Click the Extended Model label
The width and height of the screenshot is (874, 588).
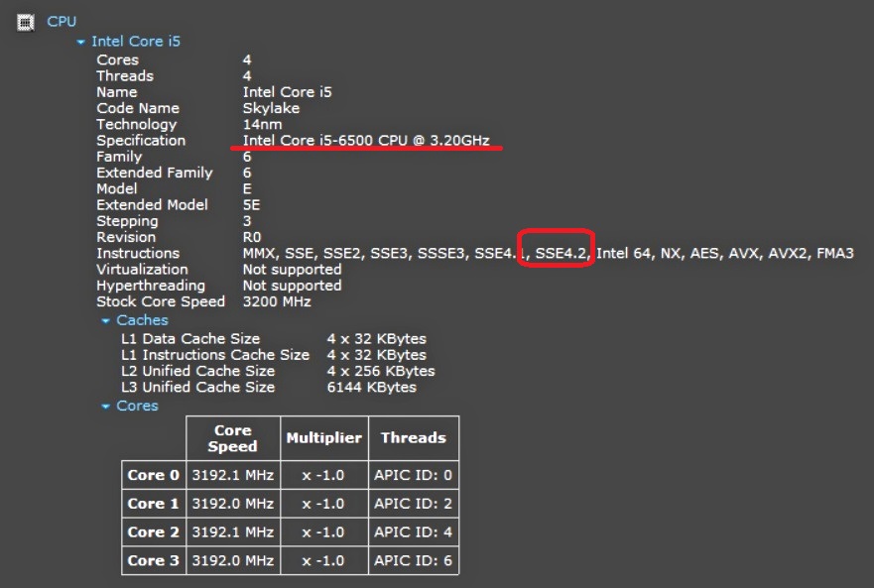click(152, 205)
